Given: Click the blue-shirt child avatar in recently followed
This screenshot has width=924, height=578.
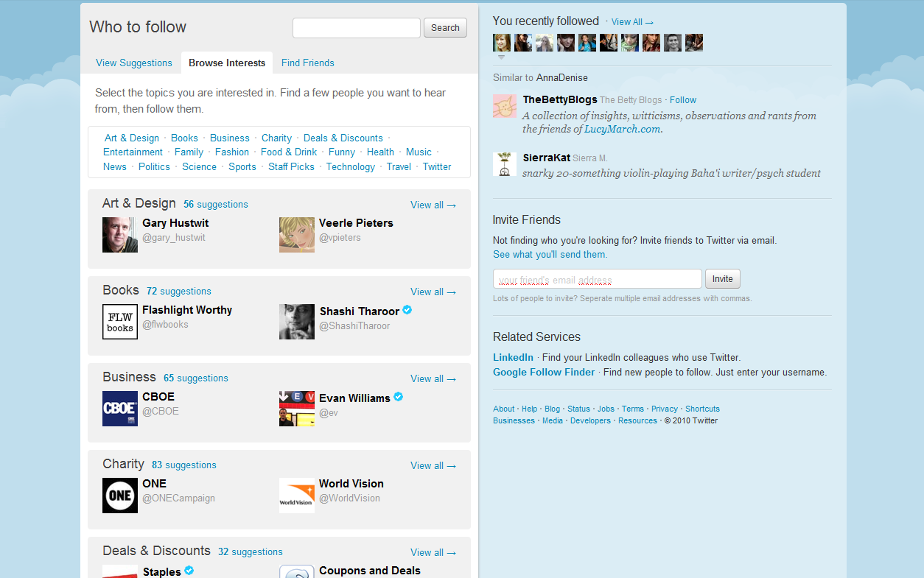Looking at the screenshot, I should click(587, 43).
